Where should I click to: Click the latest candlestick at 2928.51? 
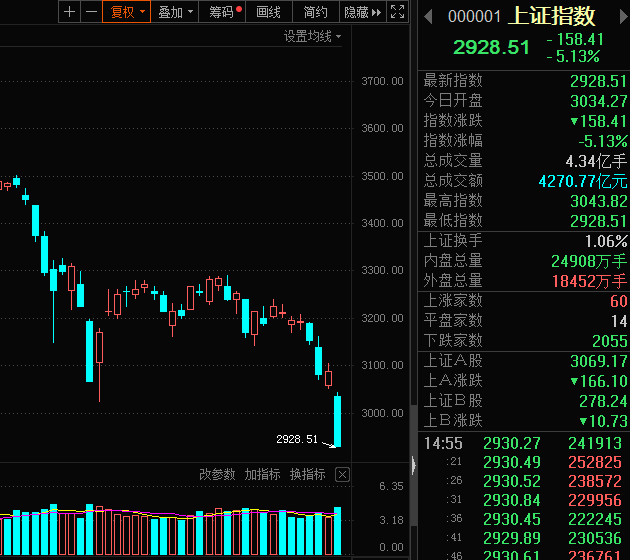337,421
